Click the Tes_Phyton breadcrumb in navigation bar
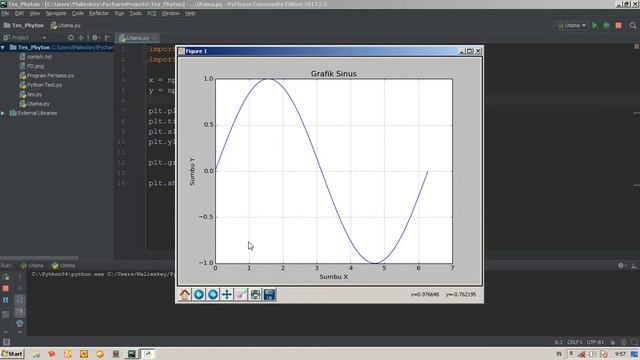The image size is (640, 360). coord(24,25)
